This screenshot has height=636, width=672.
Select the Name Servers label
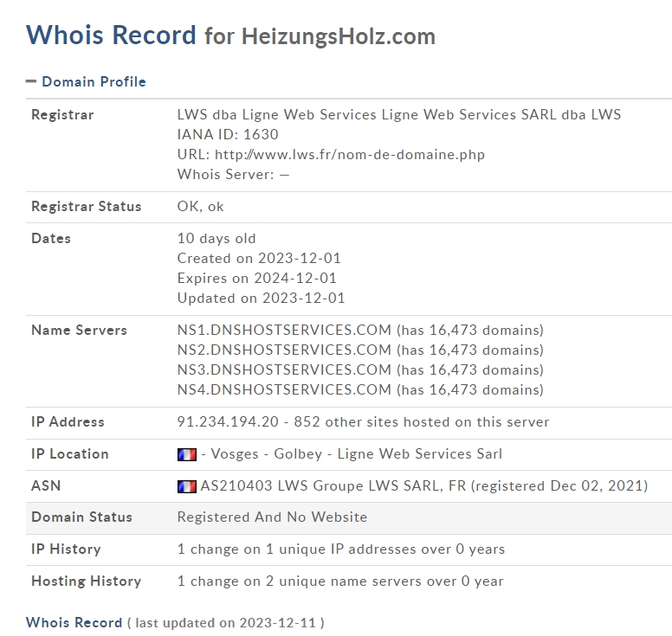(x=80, y=331)
